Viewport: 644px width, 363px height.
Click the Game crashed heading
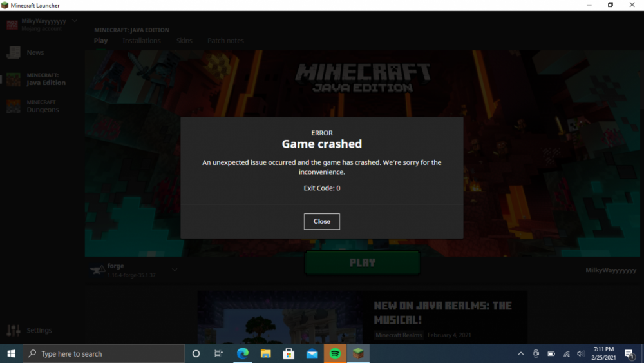pyautogui.click(x=321, y=144)
